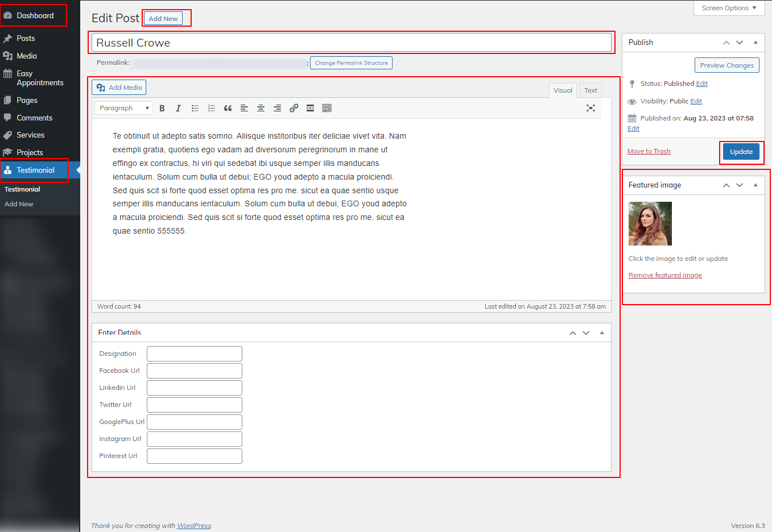The width and height of the screenshot is (772, 532).
Task: Click Move to Trash link
Action: click(649, 151)
